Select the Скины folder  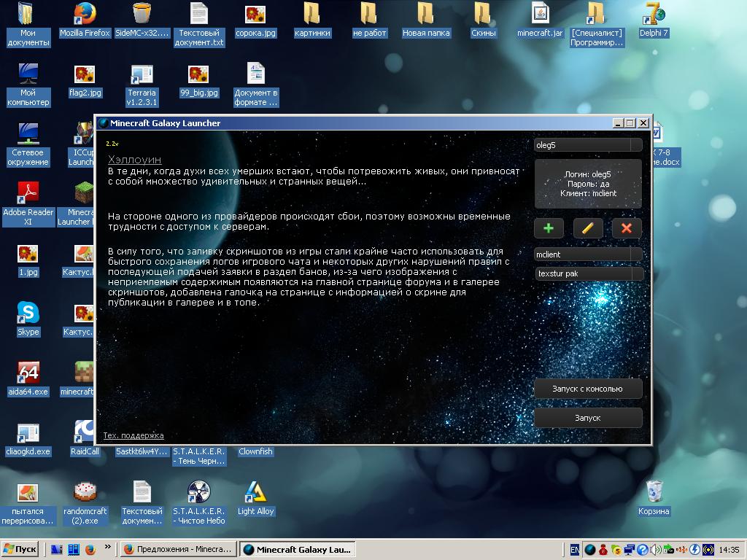click(483, 20)
